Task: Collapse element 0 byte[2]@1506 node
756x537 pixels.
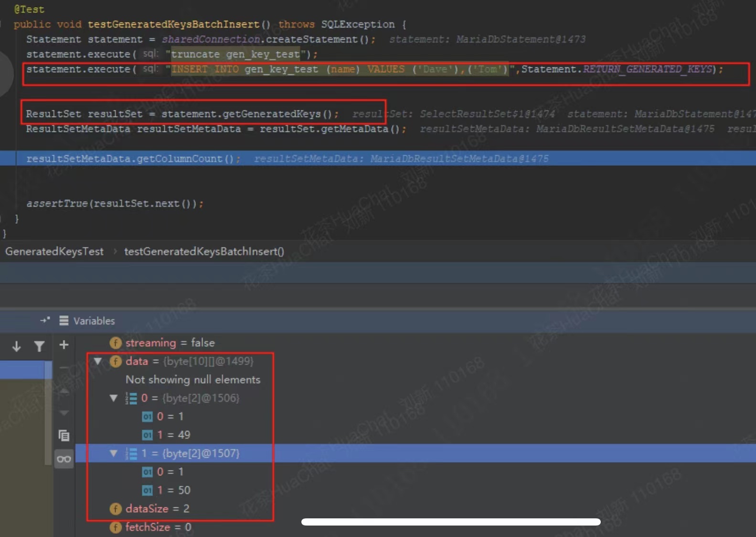Action: pos(114,398)
